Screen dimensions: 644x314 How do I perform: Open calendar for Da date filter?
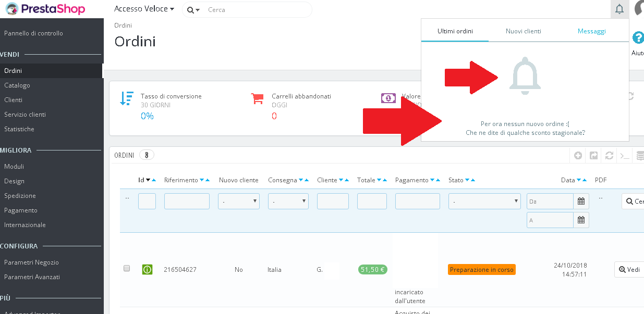[581, 202]
